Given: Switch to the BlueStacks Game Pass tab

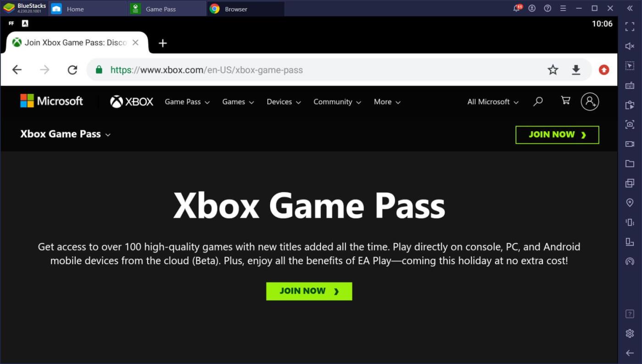Looking at the screenshot, I should (x=167, y=9).
